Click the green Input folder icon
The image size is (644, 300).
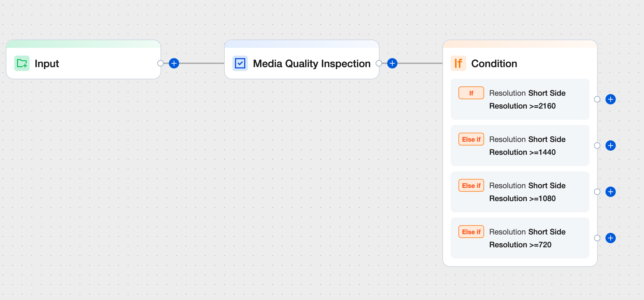[22, 63]
